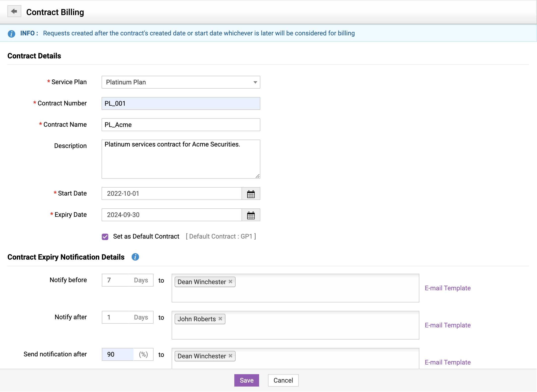This screenshot has height=392, width=537.
Task: Click the Save button
Action: click(246, 380)
